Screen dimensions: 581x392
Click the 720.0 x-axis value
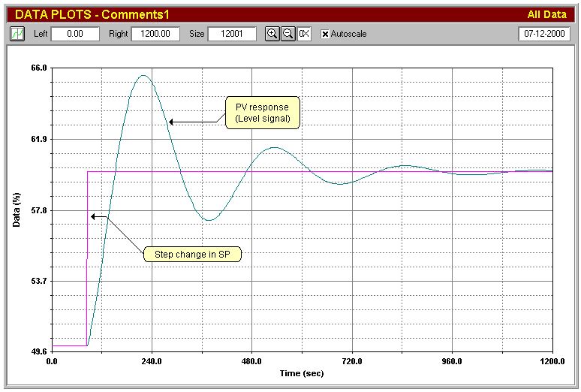[x=352, y=361]
